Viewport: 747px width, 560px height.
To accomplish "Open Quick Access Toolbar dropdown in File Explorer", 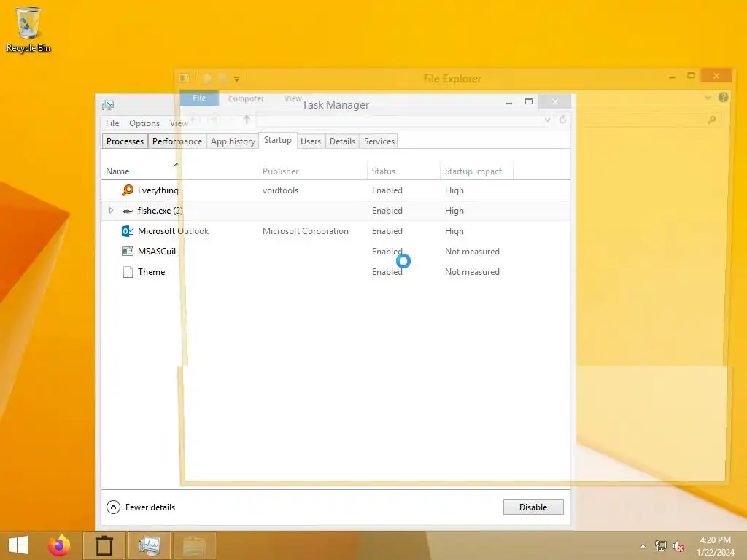I will 237,79.
